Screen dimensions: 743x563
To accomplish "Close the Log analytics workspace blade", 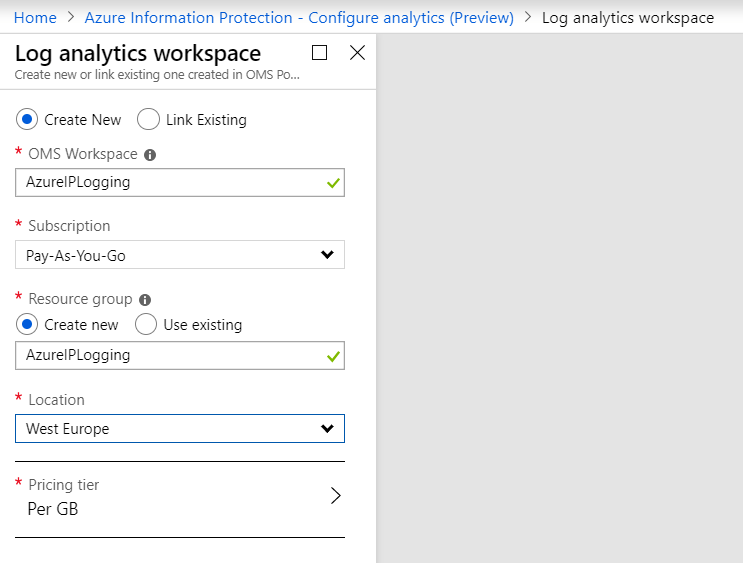I will click(357, 53).
